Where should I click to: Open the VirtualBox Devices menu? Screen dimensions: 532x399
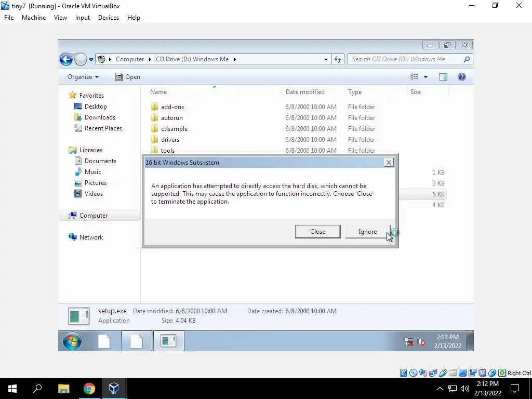point(109,18)
